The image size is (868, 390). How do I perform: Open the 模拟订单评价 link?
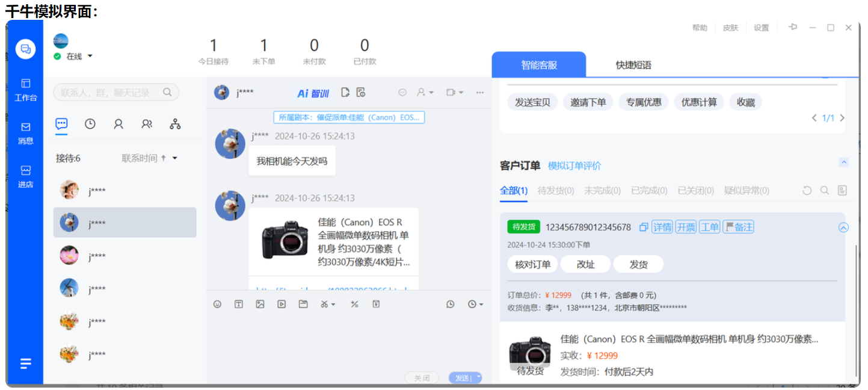tap(574, 166)
